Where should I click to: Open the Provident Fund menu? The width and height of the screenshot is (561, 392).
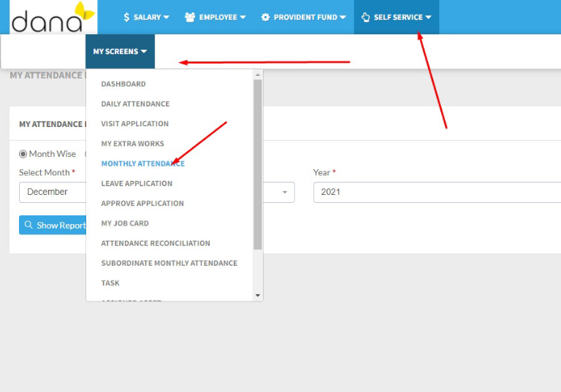coord(303,18)
